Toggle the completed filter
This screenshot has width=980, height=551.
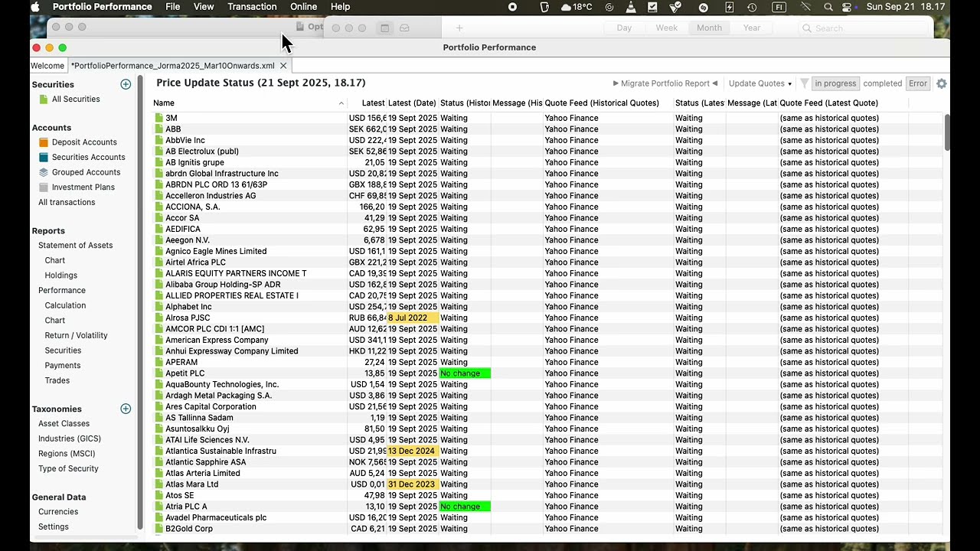[882, 83]
